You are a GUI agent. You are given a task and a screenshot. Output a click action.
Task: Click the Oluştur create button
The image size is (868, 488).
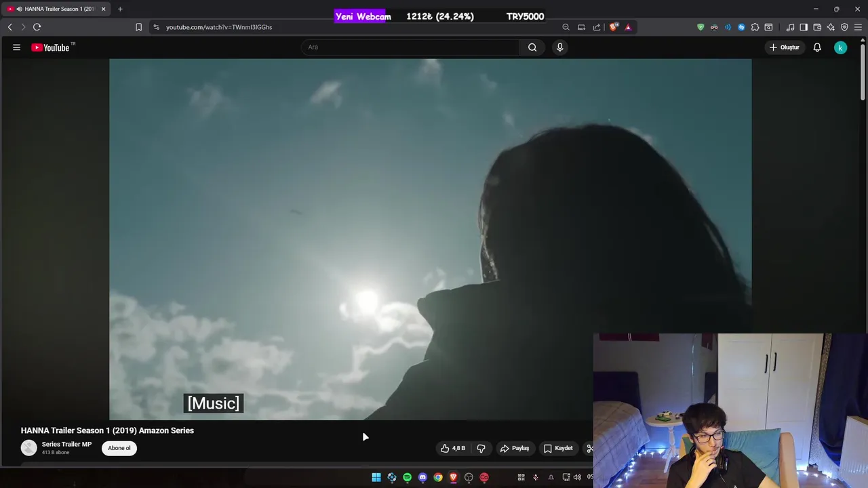click(785, 47)
